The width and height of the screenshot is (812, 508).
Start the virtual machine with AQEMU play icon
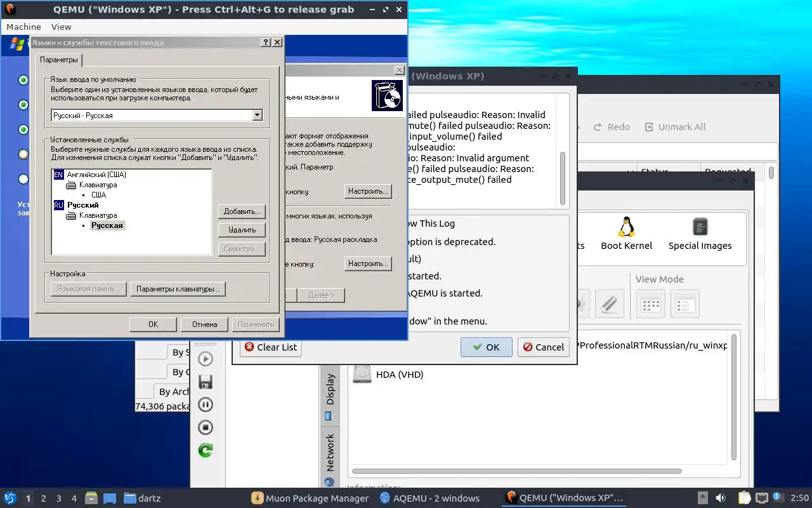[206, 359]
